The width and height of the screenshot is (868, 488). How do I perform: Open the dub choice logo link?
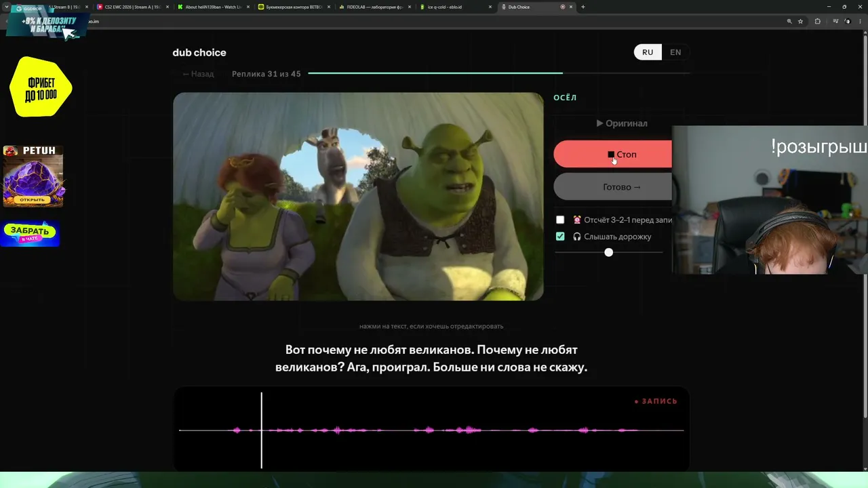pos(199,52)
